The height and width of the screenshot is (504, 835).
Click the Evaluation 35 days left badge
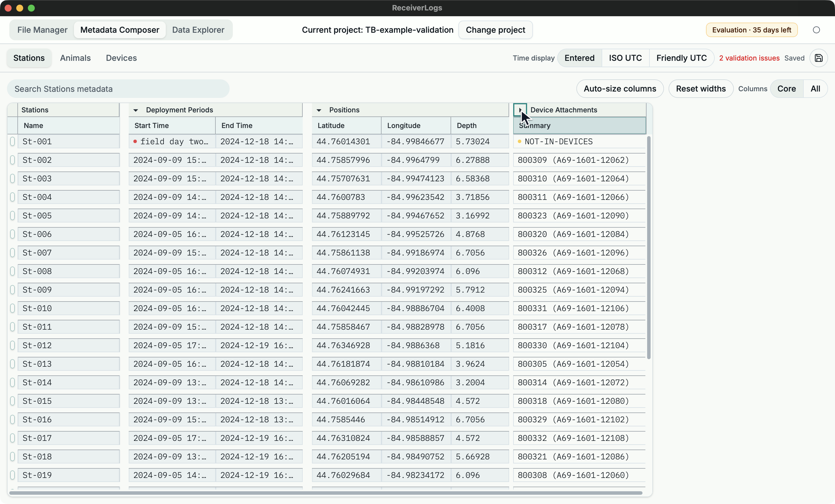tap(752, 30)
